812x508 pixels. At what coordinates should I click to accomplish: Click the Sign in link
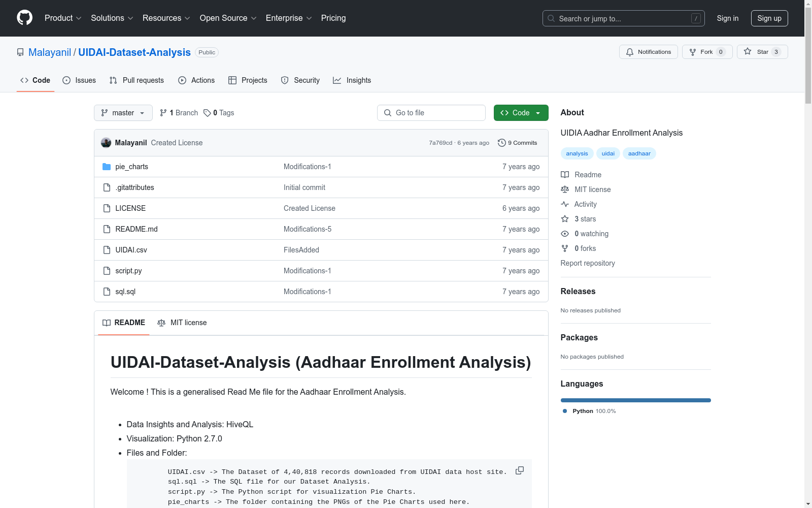click(x=728, y=18)
